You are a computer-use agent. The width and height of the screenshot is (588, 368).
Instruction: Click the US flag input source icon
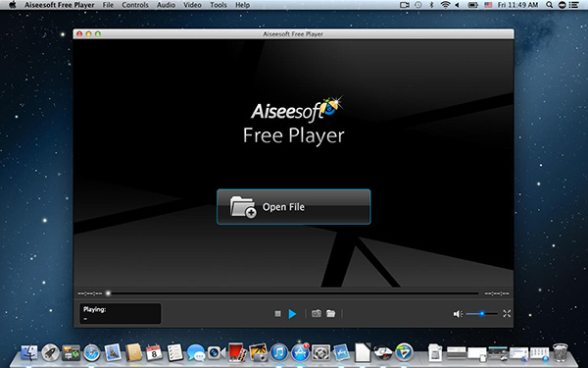tap(488, 5)
